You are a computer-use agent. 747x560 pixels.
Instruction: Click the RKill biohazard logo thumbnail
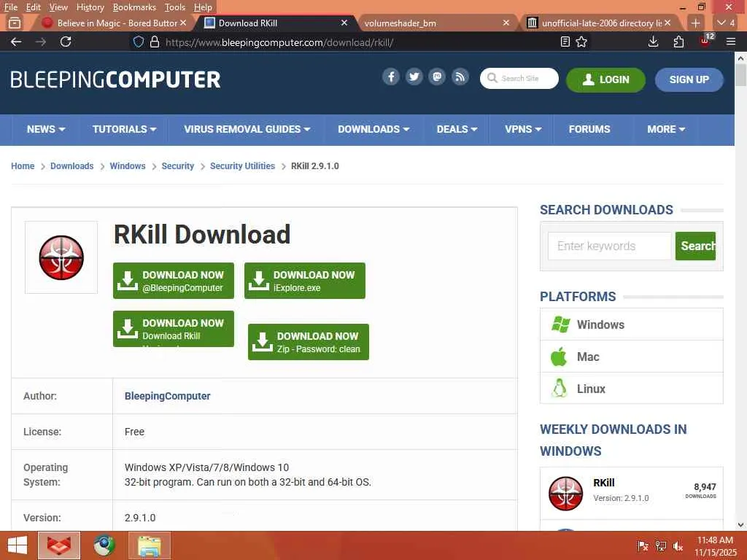pos(61,257)
